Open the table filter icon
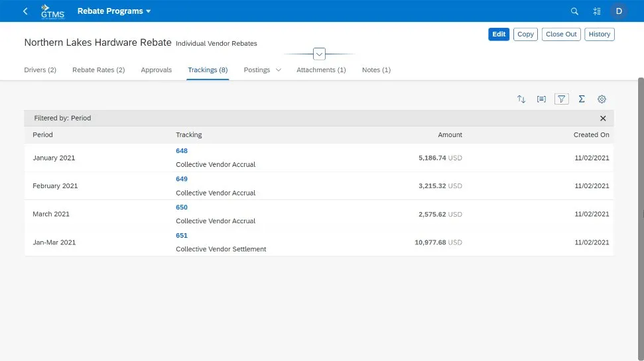The height and width of the screenshot is (361, 644). click(562, 99)
